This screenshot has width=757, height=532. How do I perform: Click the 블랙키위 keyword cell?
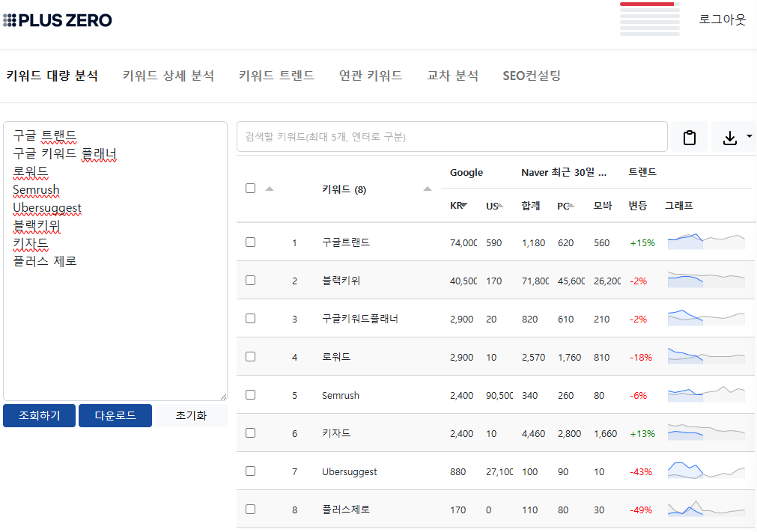point(341,281)
